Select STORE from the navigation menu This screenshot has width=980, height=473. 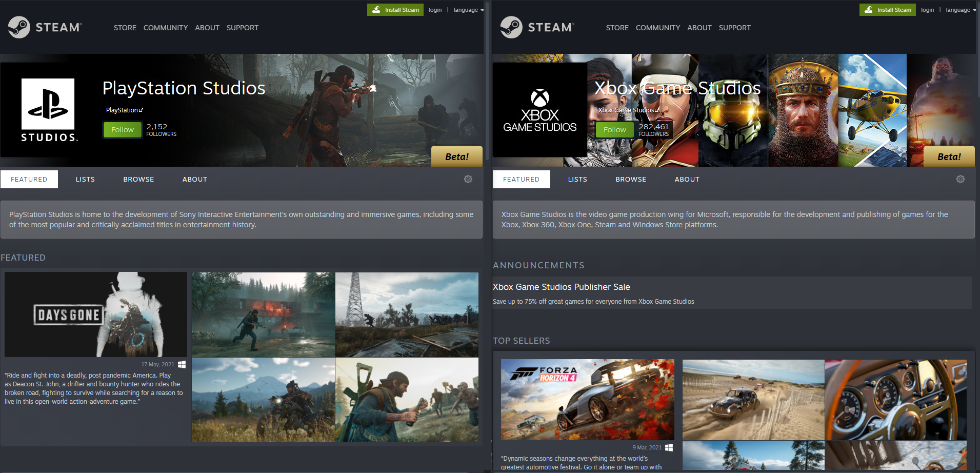(125, 28)
